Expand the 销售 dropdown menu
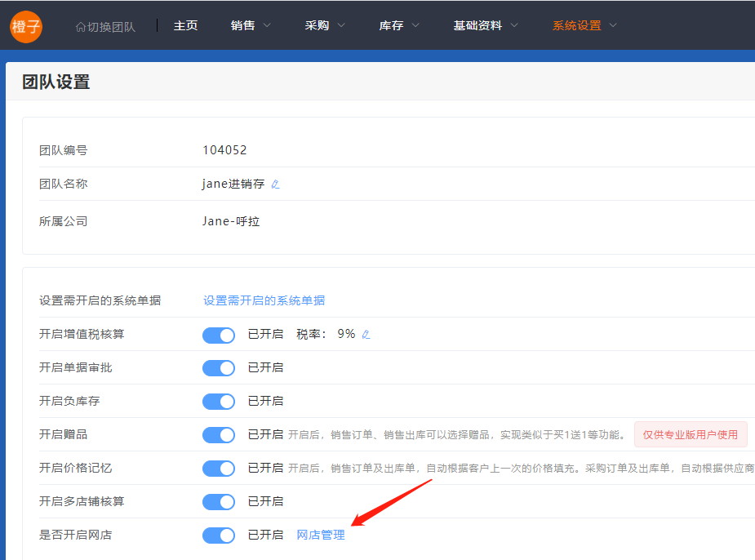Viewport: 755px width, 560px height. [251, 26]
